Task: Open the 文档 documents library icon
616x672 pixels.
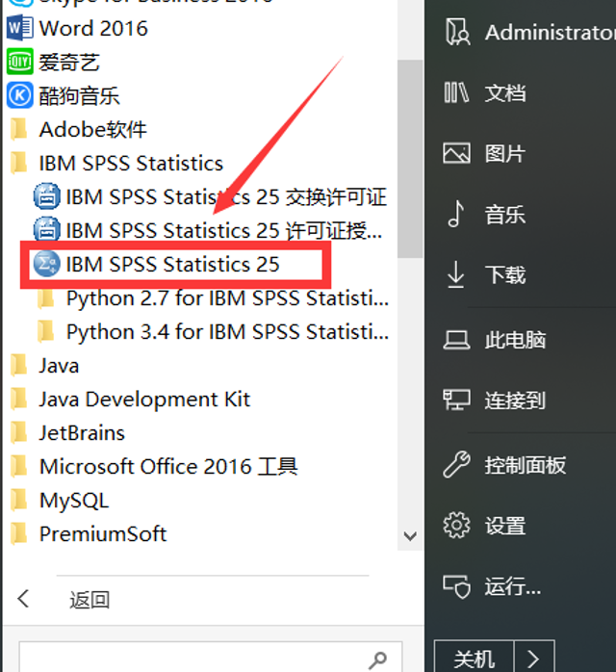Action: (456, 92)
